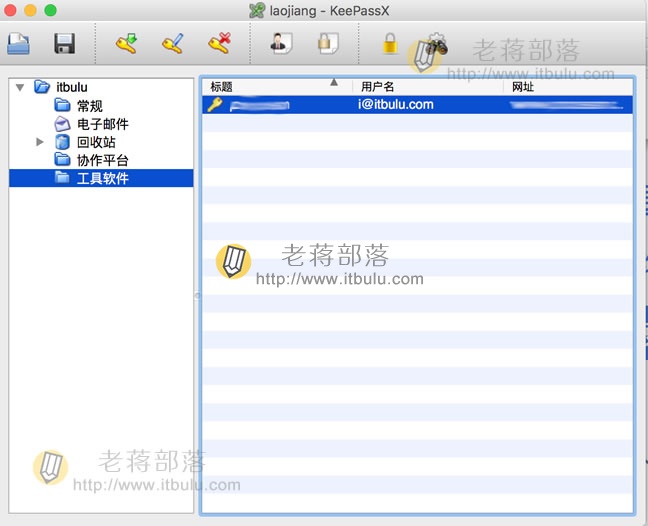Sort entries by 标题 column
The image size is (648, 526).
(277, 87)
